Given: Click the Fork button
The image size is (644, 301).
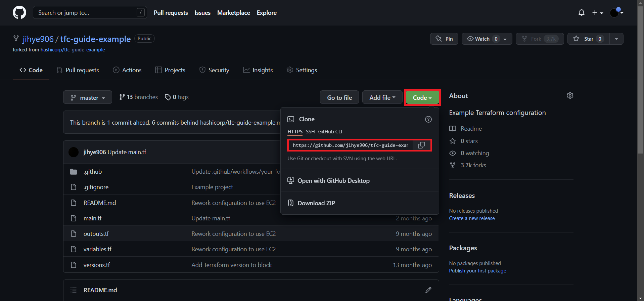Looking at the screenshot, I should 540,39.
